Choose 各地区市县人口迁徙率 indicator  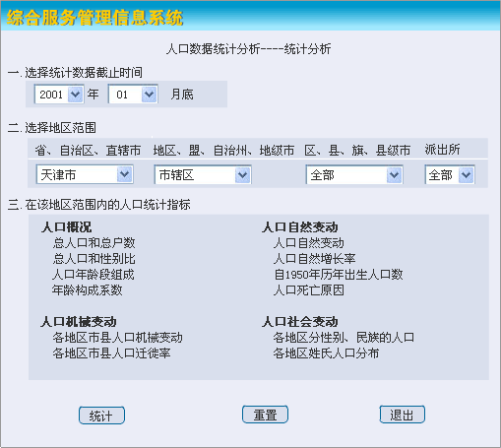[x=111, y=353]
